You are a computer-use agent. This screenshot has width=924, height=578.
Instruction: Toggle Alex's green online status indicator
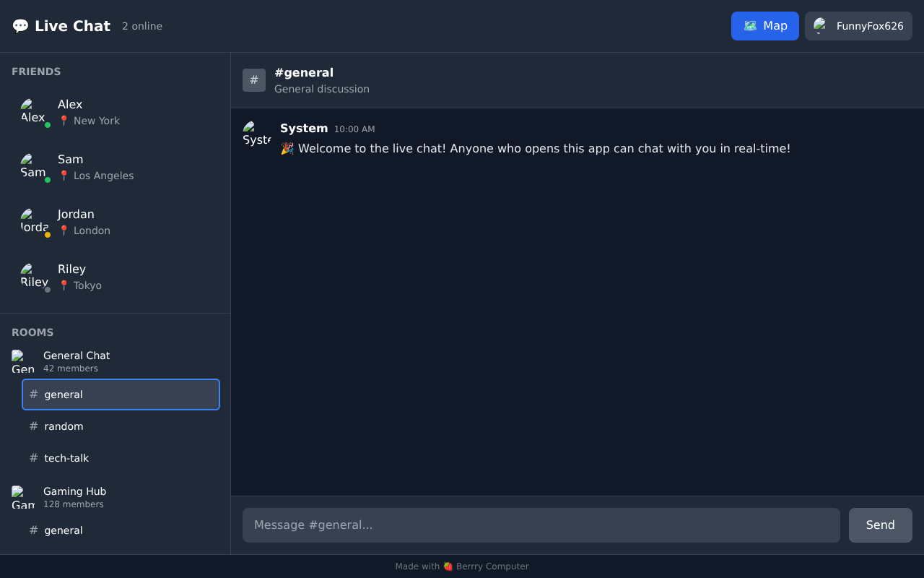47,124
